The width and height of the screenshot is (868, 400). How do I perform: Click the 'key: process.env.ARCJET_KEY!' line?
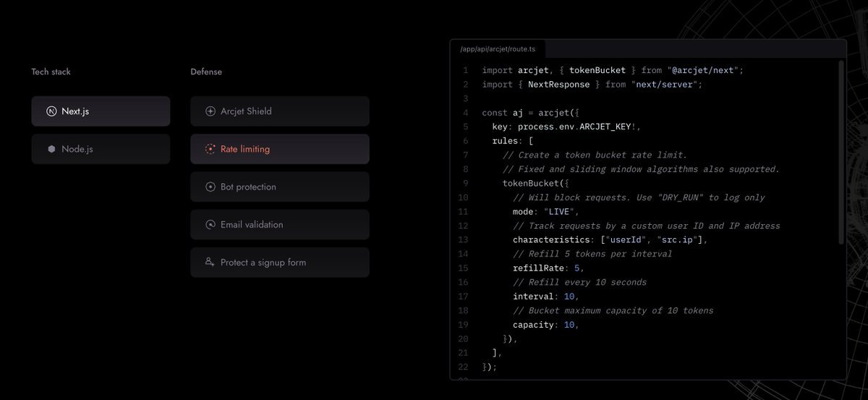click(x=566, y=127)
